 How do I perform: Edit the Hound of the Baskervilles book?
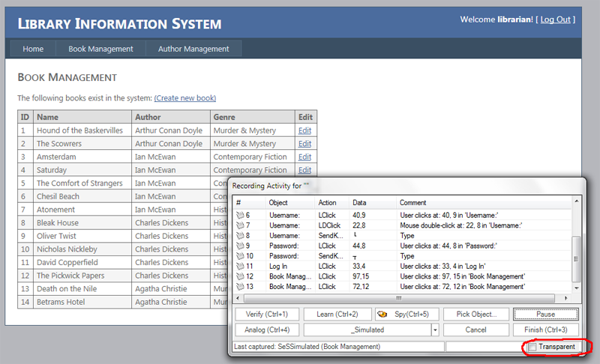click(304, 130)
